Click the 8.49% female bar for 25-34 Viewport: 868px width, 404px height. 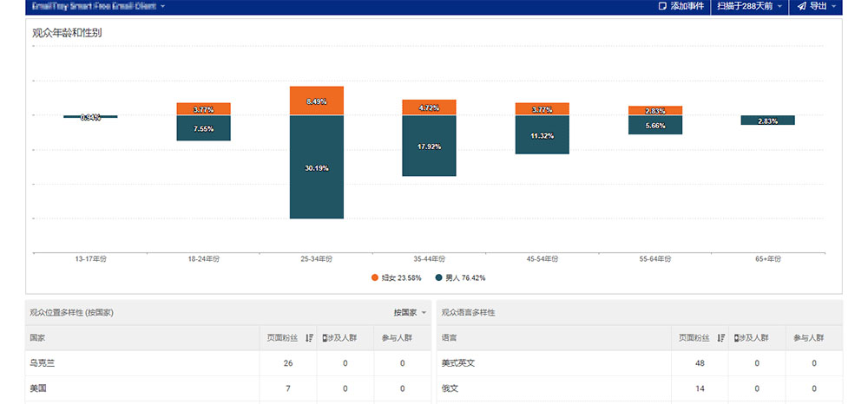[x=317, y=101]
